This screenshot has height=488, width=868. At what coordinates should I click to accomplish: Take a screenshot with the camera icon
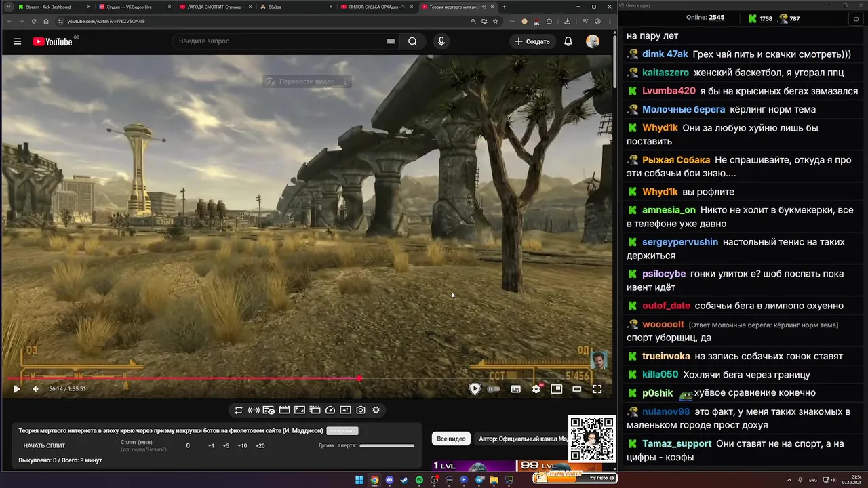pos(361,410)
